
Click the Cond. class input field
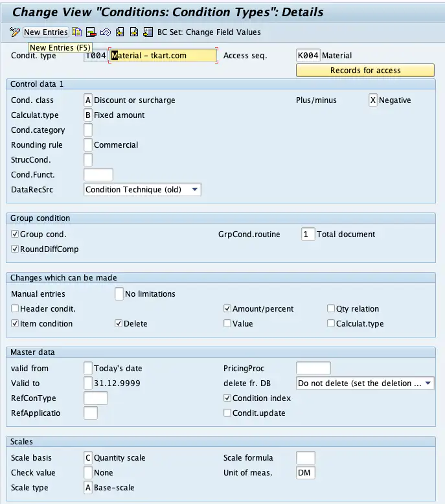pyautogui.click(x=87, y=100)
